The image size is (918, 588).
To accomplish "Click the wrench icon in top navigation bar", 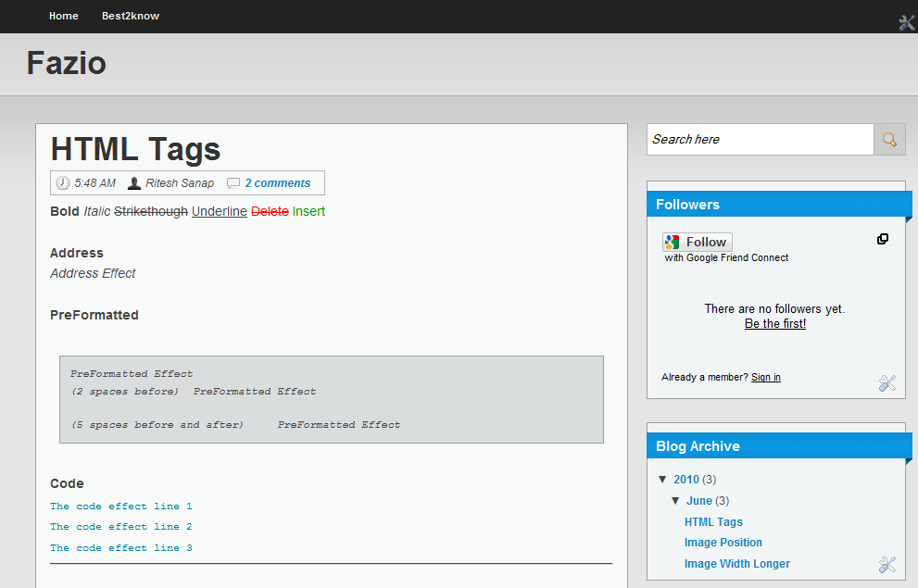I will point(907,22).
